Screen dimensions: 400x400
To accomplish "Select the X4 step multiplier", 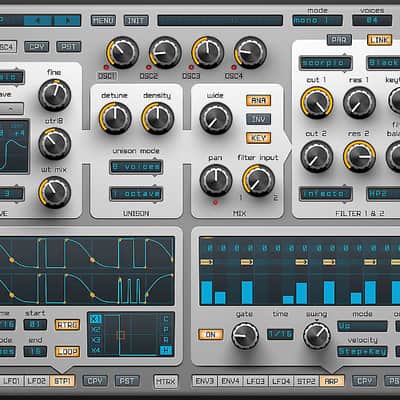I will click(95, 351).
